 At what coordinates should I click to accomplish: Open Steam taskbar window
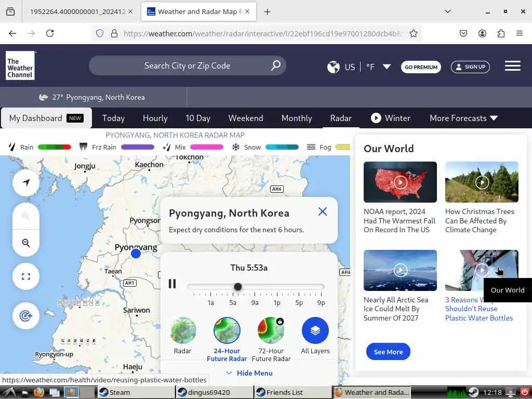point(137,392)
